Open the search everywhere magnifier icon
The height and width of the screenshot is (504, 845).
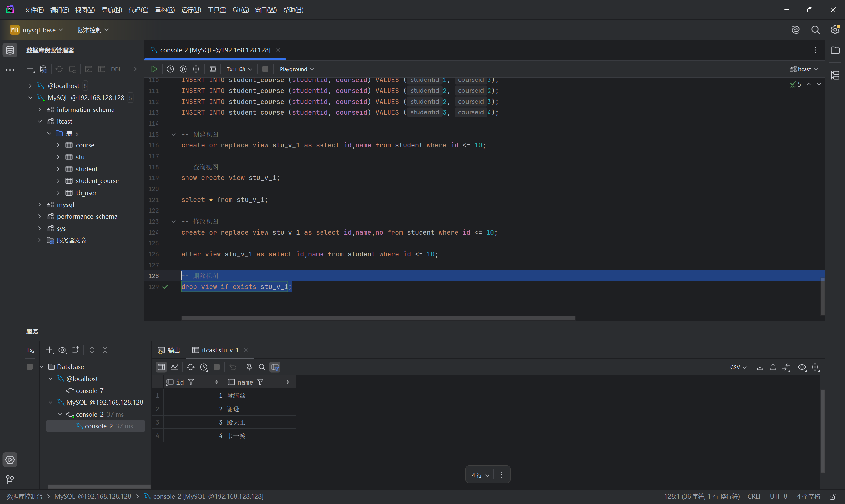pyautogui.click(x=815, y=30)
